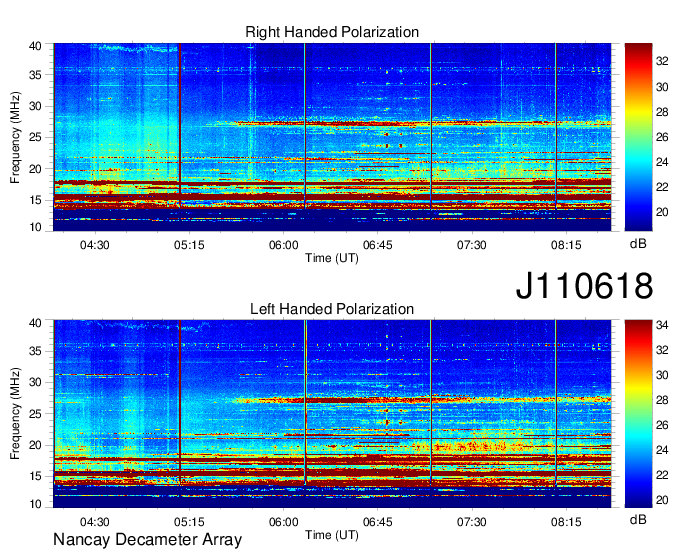This screenshot has height=552, width=680.
Task: Click the 30 value on Right Handed color bar
Action: (662, 87)
